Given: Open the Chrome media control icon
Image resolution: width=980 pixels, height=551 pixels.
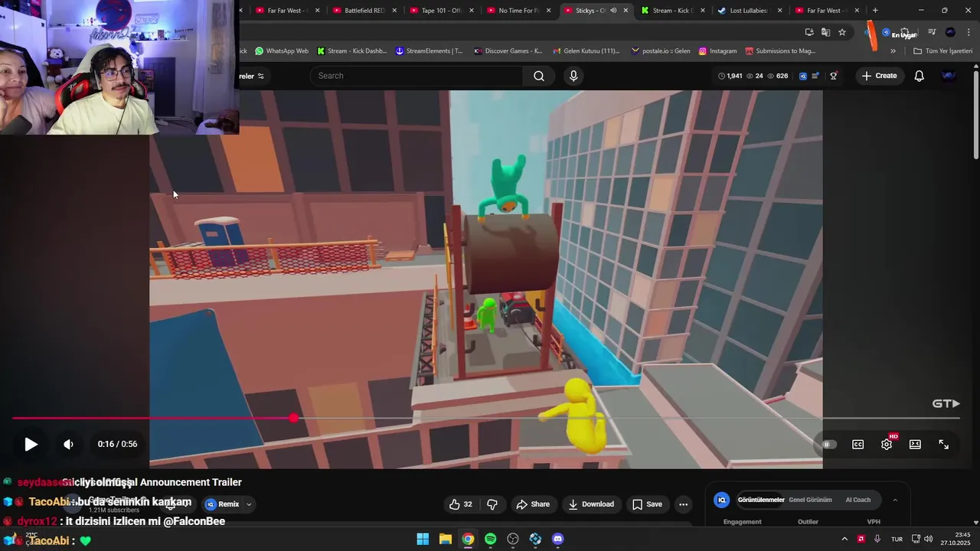Looking at the screenshot, I should 932,32.
